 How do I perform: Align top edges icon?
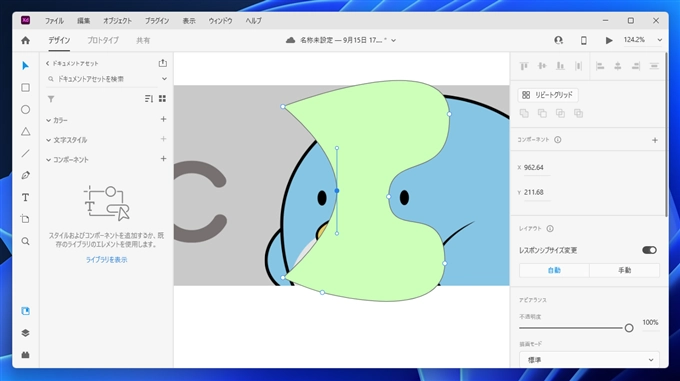(524, 66)
